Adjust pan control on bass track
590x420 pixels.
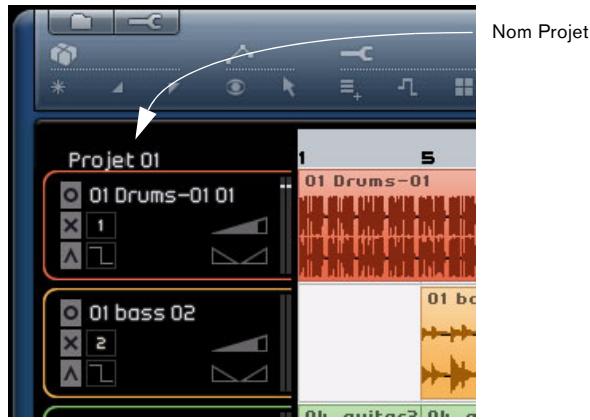(240, 373)
